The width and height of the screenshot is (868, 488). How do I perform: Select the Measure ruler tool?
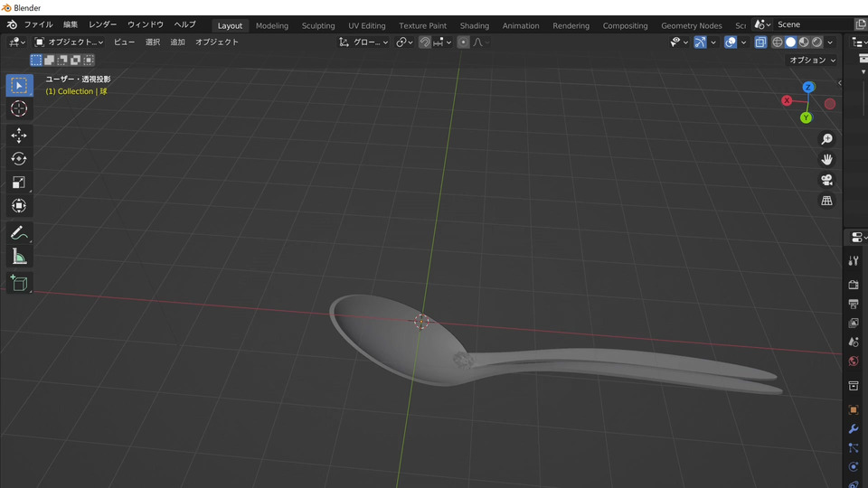tap(19, 256)
